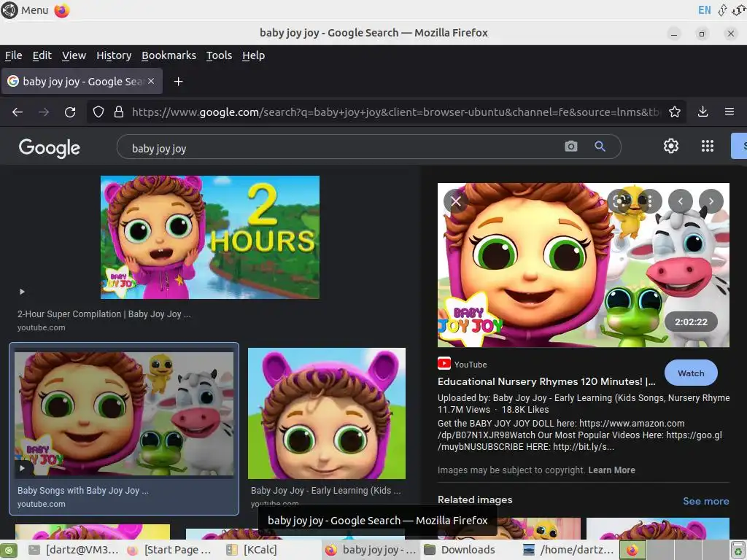The image size is (747, 560).
Task: Click Firefox icon in top panel
Action: point(62,10)
